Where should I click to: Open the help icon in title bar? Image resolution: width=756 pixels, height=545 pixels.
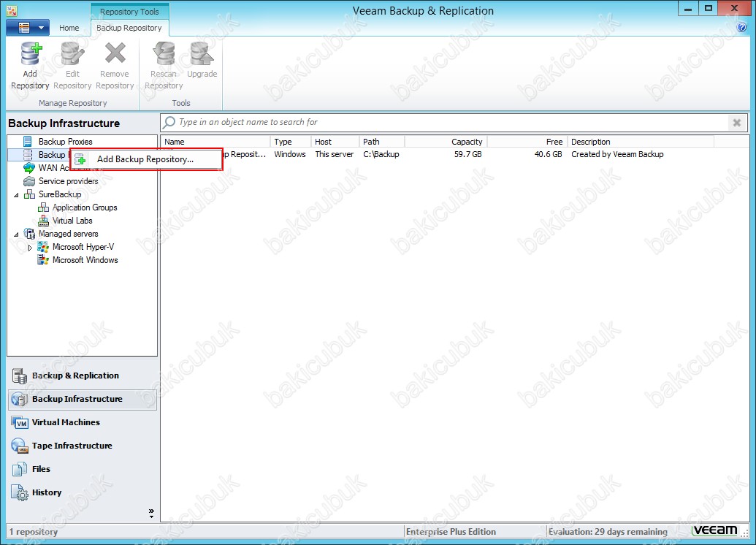coord(742,28)
